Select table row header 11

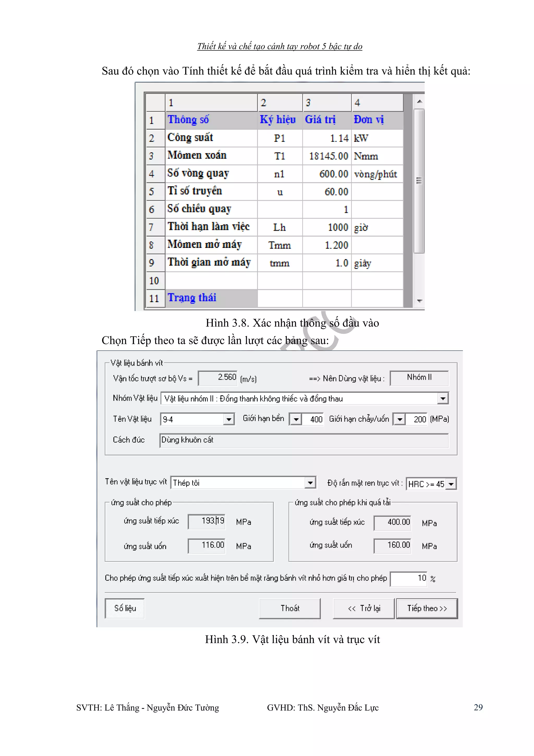click(x=155, y=298)
